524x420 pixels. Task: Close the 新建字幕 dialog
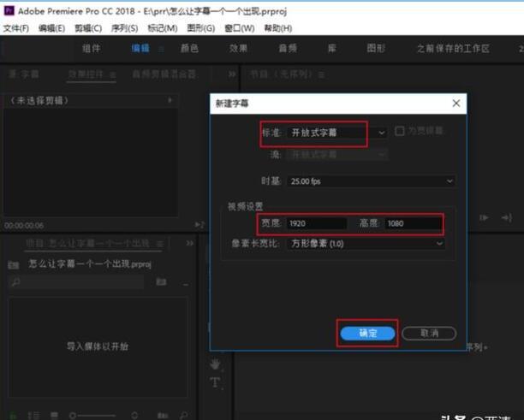pyautogui.click(x=456, y=104)
